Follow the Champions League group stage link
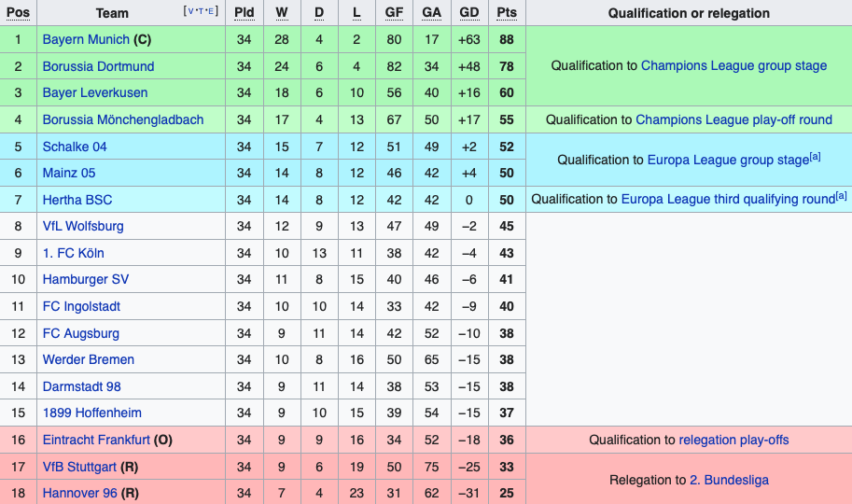 [x=733, y=65]
